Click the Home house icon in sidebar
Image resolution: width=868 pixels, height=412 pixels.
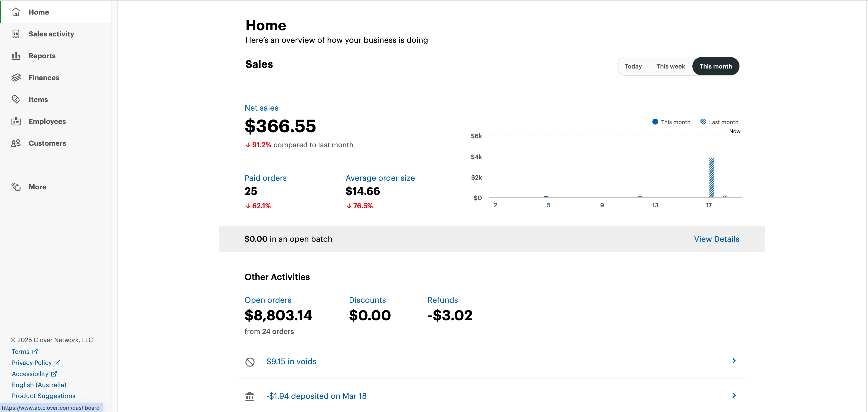(16, 12)
